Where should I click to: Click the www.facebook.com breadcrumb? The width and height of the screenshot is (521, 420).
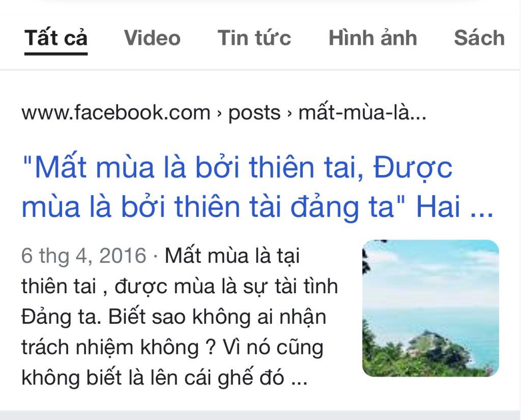point(116,113)
